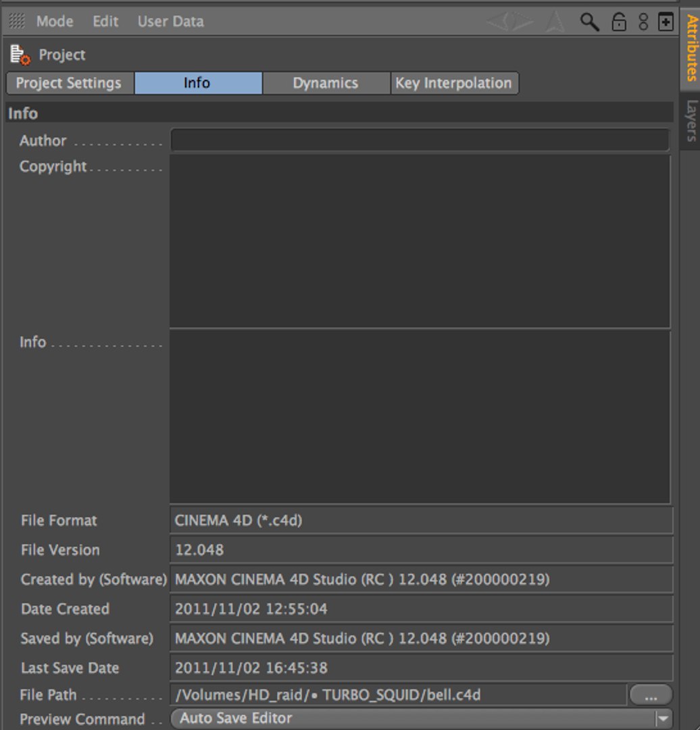The image size is (700, 730).
Task: Click the lock mode circles icon
Action: coord(643,22)
